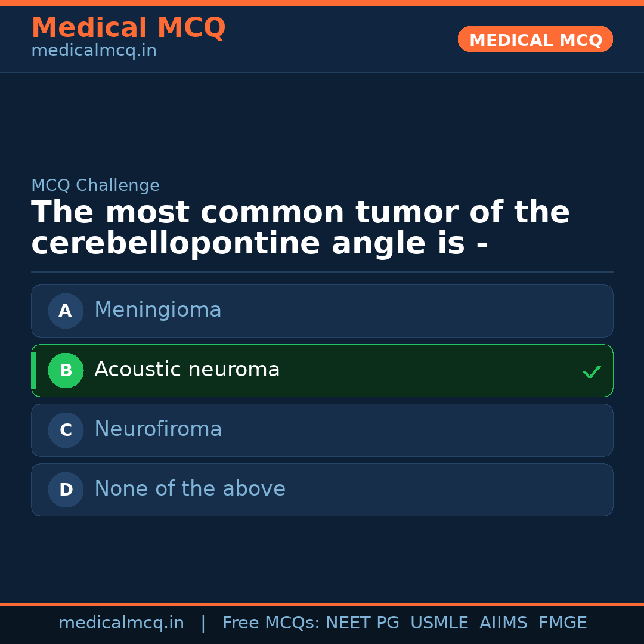
Task: Click the orange divider line above the footer
Action: [x=322, y=605]
